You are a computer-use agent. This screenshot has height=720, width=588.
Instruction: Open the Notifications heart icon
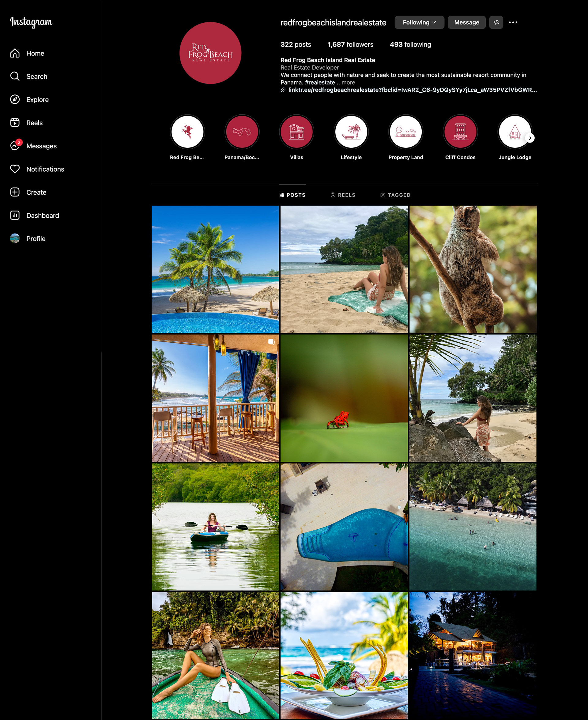pos(15,169)
